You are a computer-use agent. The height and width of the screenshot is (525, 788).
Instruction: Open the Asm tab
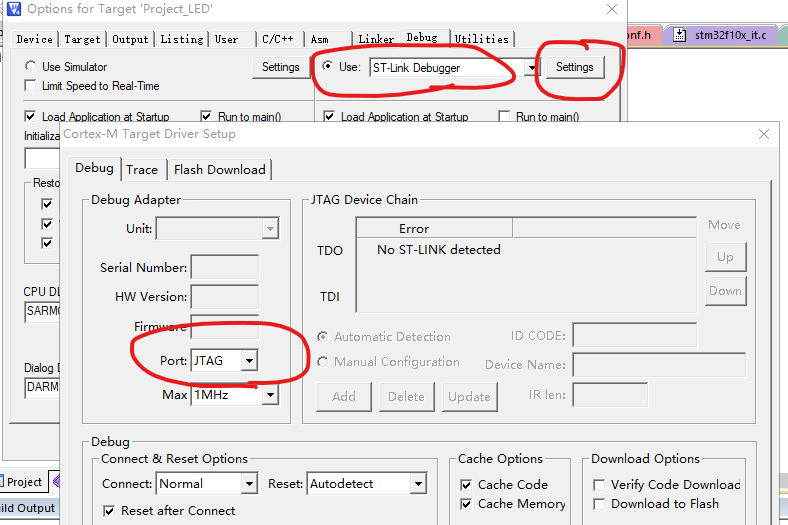coord(320,39)
